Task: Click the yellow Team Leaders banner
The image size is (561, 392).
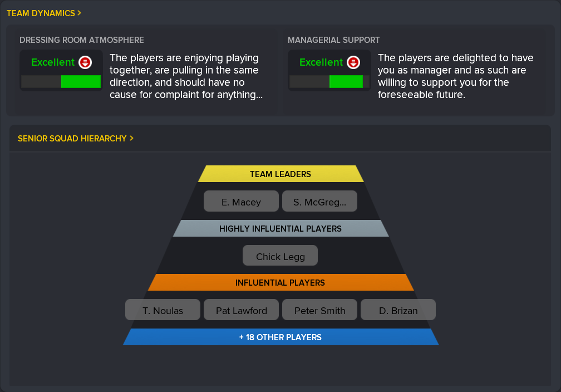Action: 281,174
